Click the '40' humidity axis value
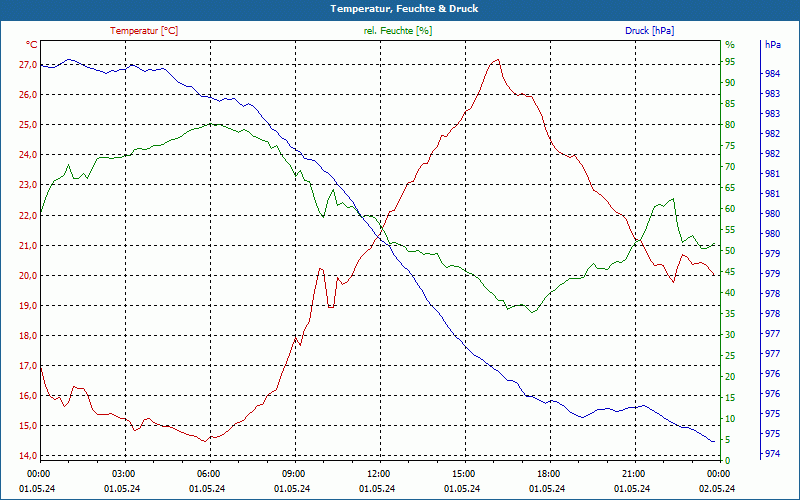The height and width of the screenshot is (500, 800). [730, 293]
